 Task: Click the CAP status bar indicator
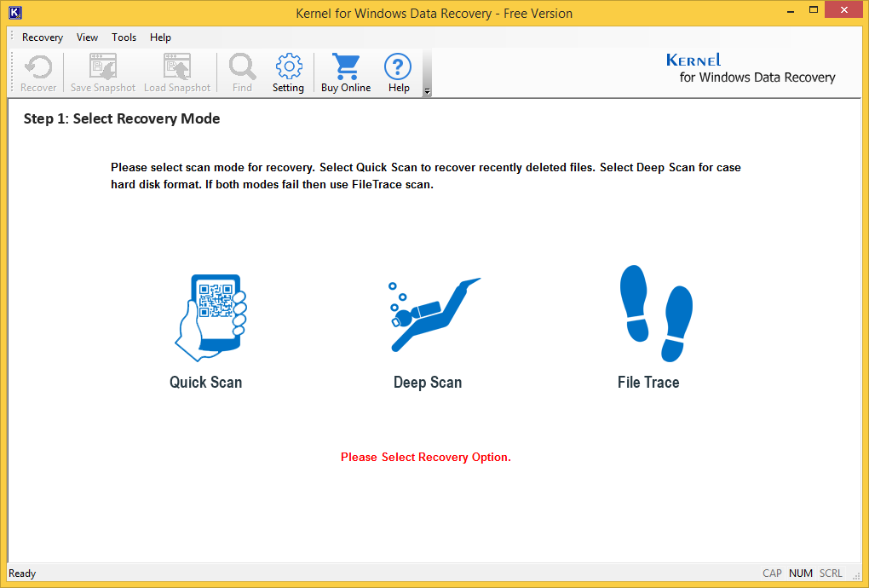[x=772, y=574]
